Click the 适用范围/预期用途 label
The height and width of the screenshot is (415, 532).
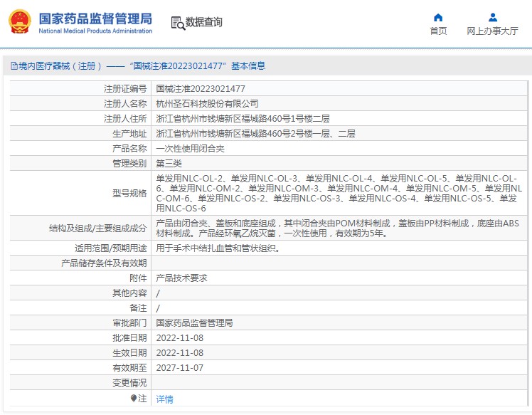tap(111, 248)
